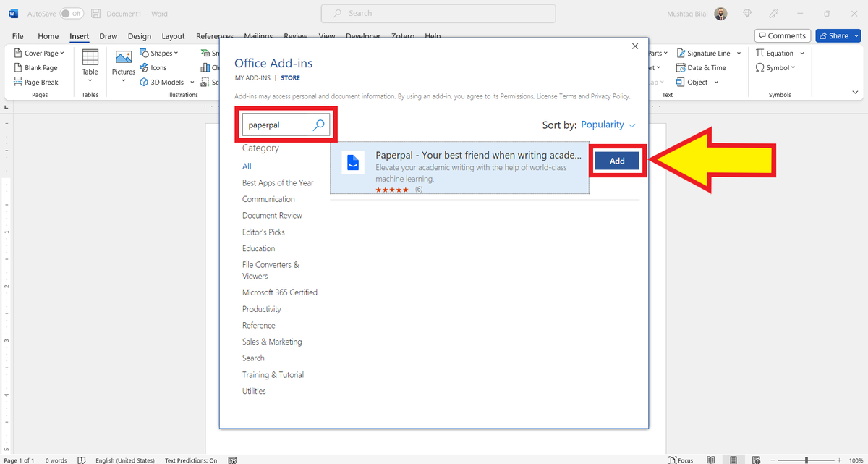Collapse the ribbon with the chevron
868x464 pixels.
pyautogui.click(x=856, y=93)
